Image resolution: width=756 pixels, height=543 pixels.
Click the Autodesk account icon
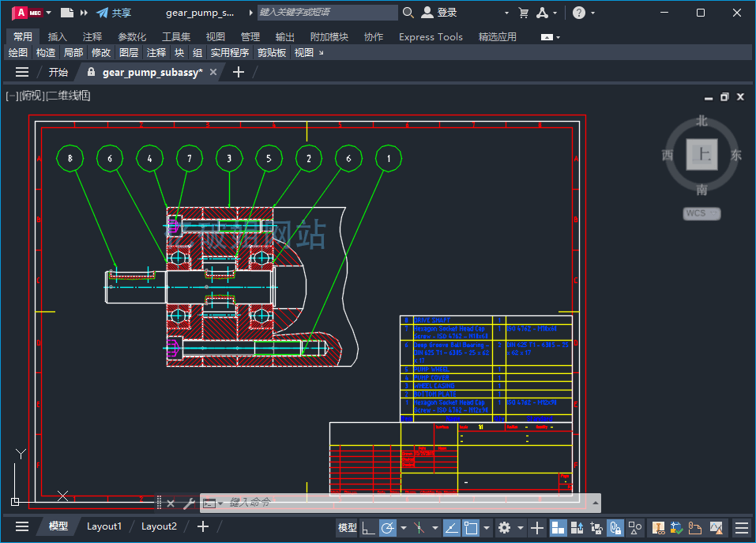click(x=543, y=13)
